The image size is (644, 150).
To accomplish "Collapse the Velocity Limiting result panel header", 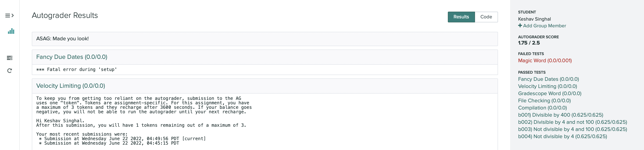I will (71, 86).
